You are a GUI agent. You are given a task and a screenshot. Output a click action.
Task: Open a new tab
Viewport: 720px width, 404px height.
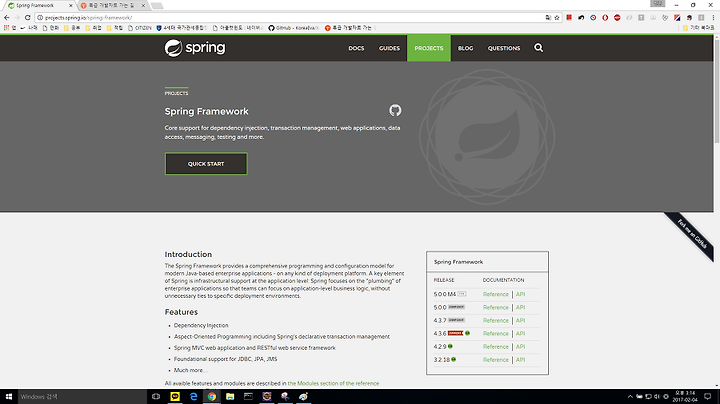tap(157, 6)
